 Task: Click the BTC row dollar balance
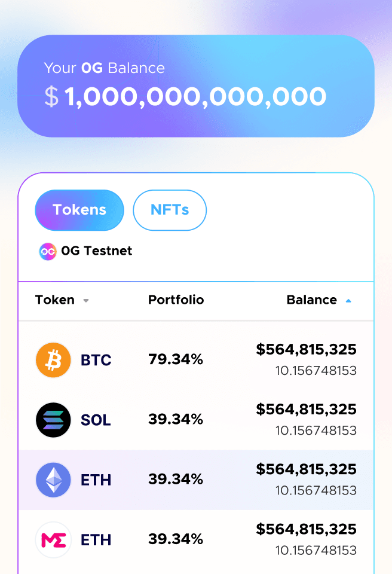point(306,350)
